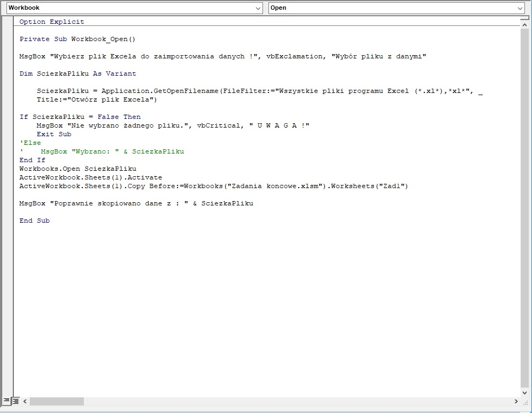This screenshot has height=413, width=532.
Task: Click horizontal scrollbar right arrow
Action: [x=516, y=401]
